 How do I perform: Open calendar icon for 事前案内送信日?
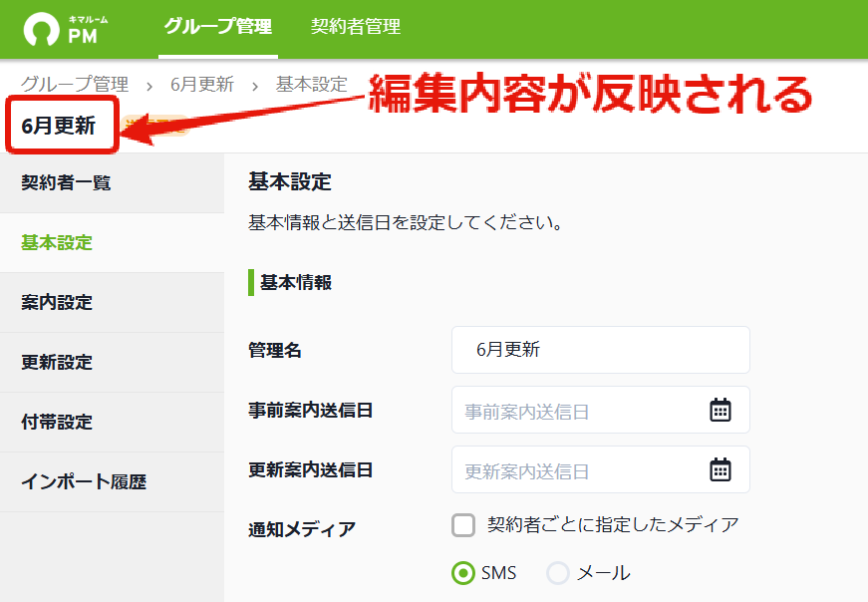coord(721,410)
